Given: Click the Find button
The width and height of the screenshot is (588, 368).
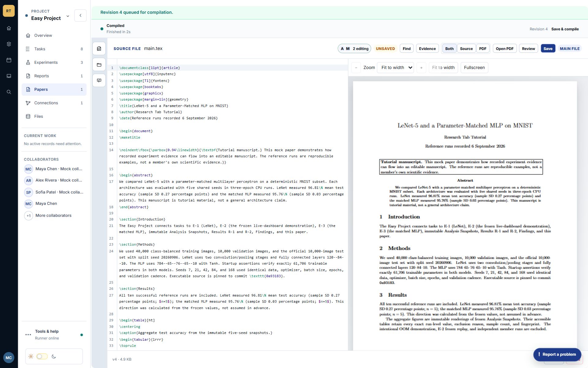Looking at the screenshot, I should (x=406, y=48).
